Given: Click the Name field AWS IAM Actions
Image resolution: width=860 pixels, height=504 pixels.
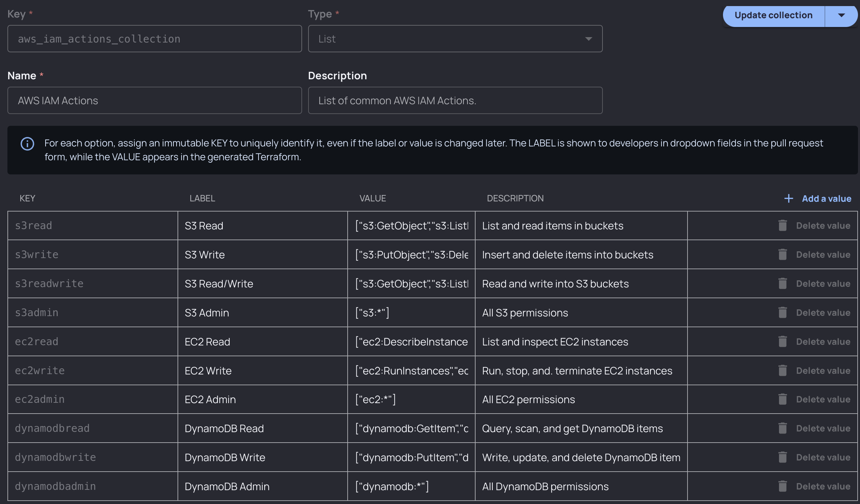Looking at the screenshot, I should click(x=155, y=100).
